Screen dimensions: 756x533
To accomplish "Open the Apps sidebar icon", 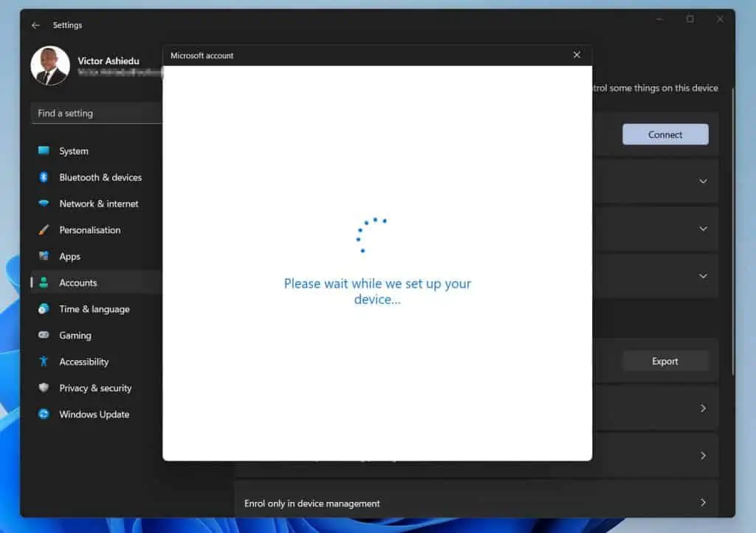I will pos(44,256).
